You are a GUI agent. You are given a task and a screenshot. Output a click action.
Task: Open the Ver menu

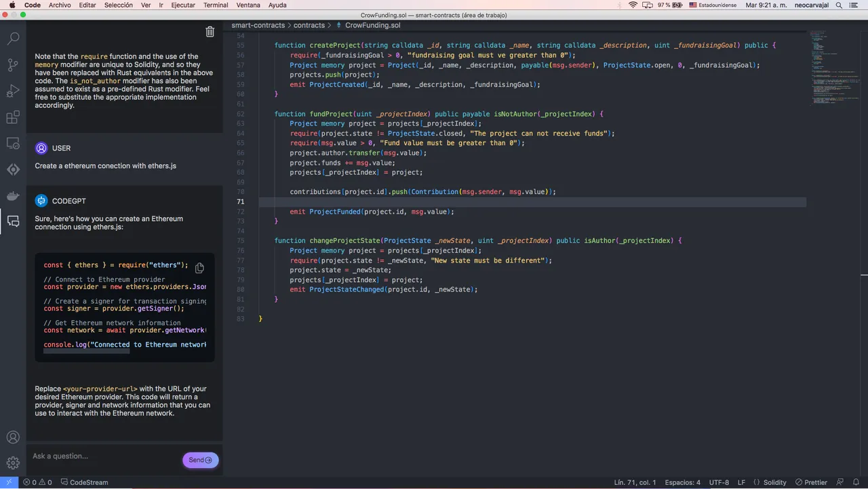(x=146, y=5)
